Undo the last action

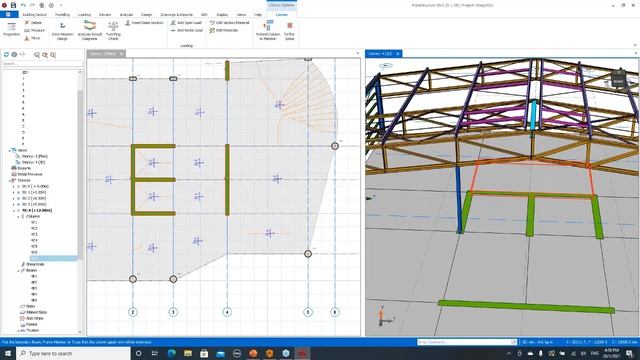(23, 5)
